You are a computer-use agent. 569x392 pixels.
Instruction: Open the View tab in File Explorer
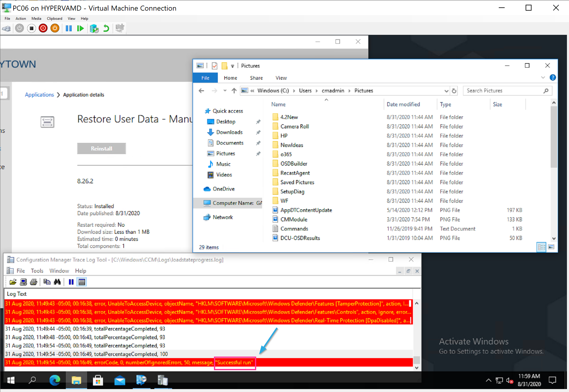(x=281, y=78)
